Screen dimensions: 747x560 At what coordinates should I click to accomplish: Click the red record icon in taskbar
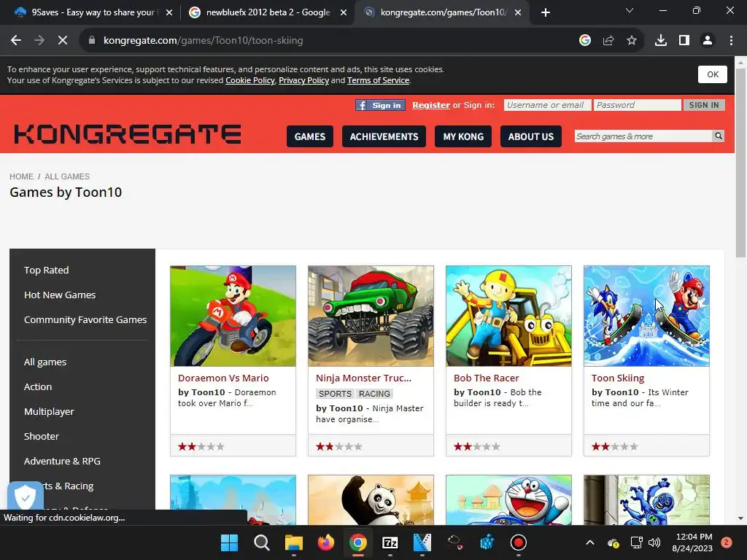pos(519,542)
